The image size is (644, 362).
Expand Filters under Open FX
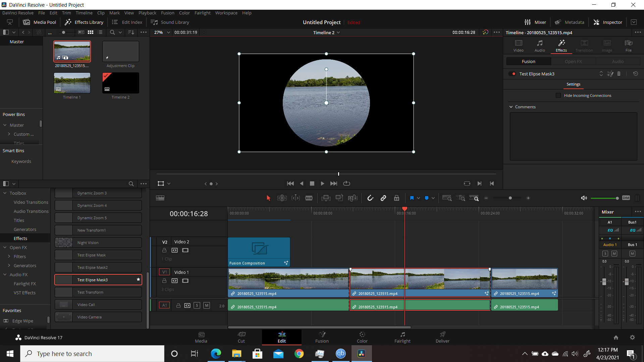tap(9, 256)
